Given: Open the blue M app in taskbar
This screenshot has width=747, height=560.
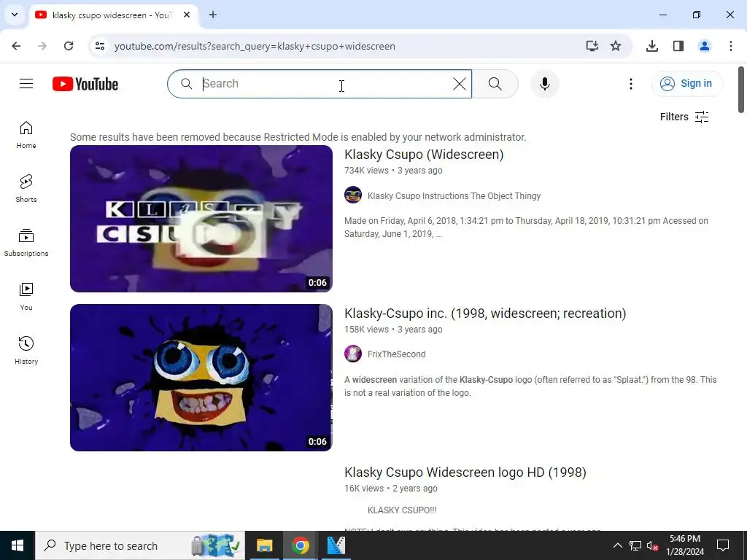Looking at the screenshot, I should tap(336, 545).
